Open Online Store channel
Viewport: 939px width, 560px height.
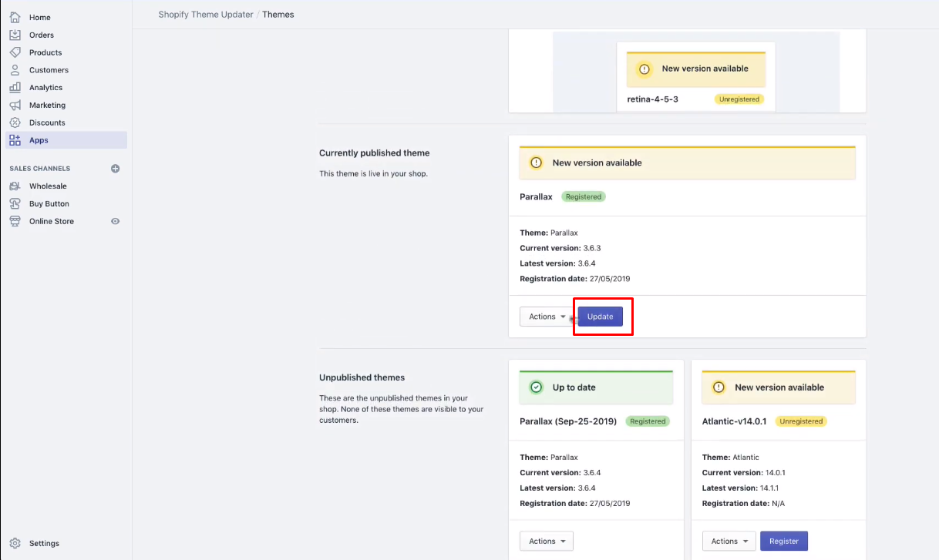(x=52, y=221)
